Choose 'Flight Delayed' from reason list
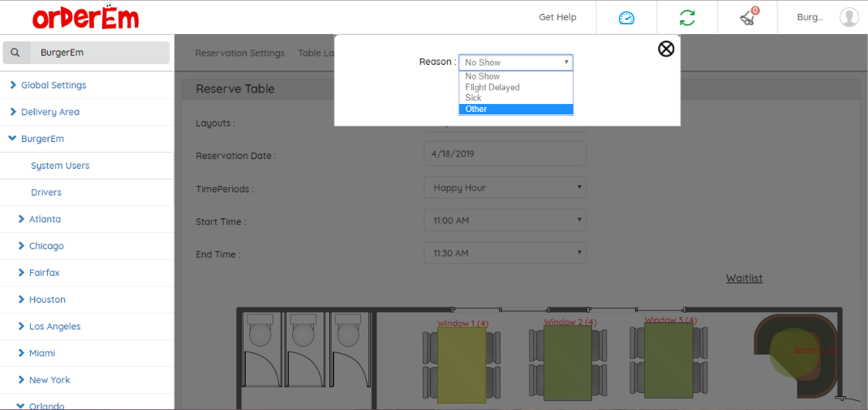The height and width of the screenshot is (410, 868). 515,87
